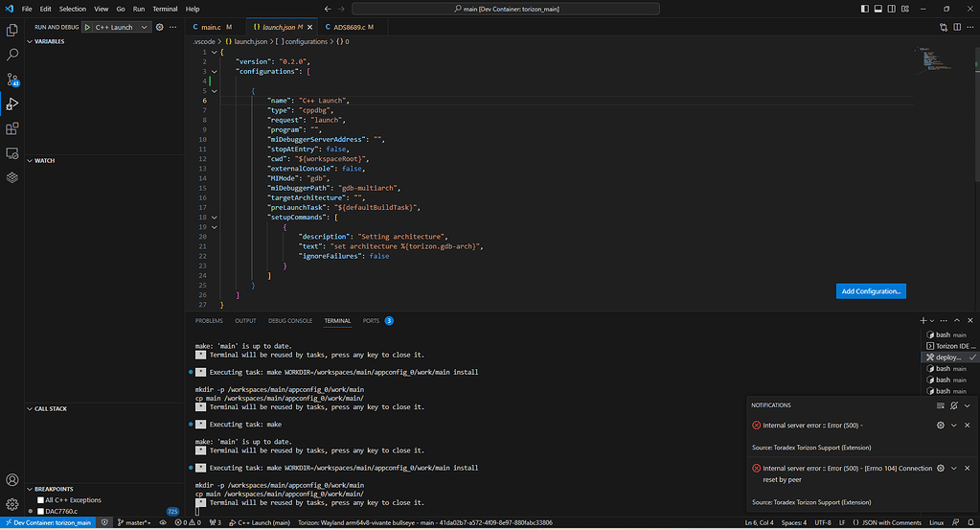The image size is (980, 530).
Task: Collapse the WATCH section
Action: click(30, 161)
